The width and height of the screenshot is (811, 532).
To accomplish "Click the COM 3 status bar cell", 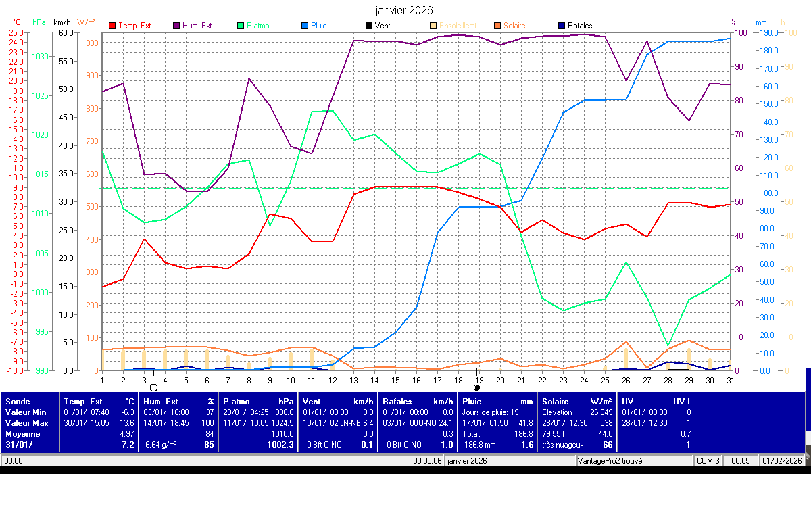I will point(708,461).
